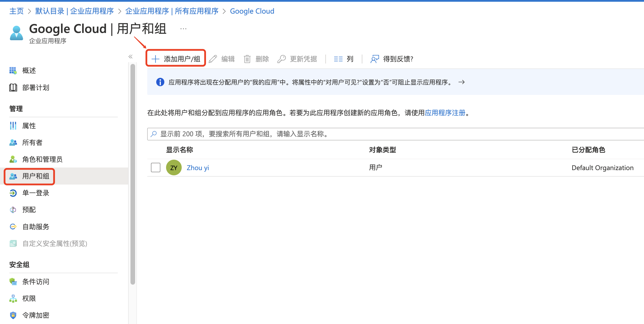Open the more options ellipsis menu
Viewport: 644px width, 324px height.
pyautogui.click(x=183, y=29)
